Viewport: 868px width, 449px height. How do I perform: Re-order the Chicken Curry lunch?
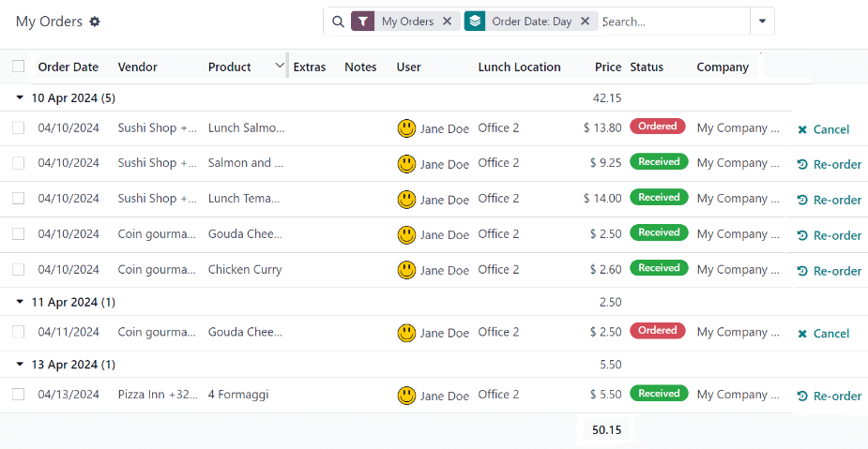coord(829,271)
